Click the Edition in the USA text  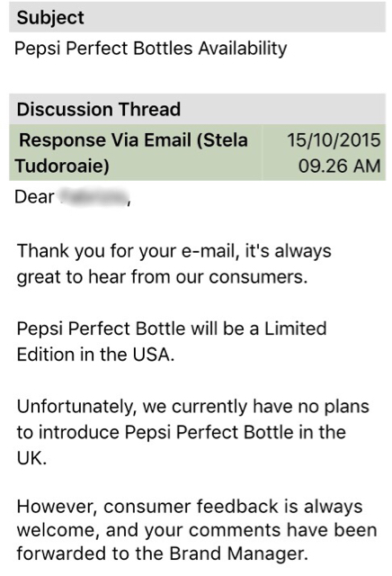[x=95, y=355]
